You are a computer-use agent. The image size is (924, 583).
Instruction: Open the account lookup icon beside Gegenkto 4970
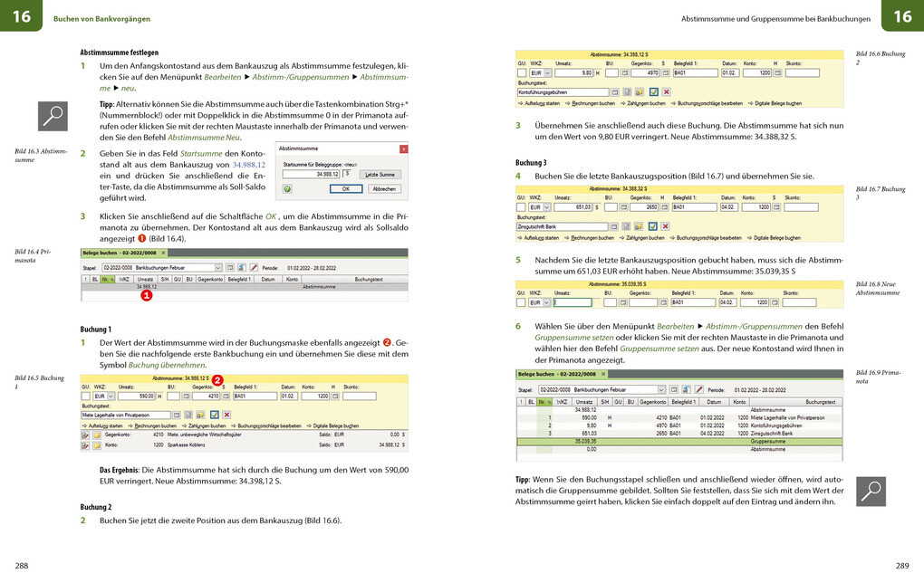coord(666,73)
